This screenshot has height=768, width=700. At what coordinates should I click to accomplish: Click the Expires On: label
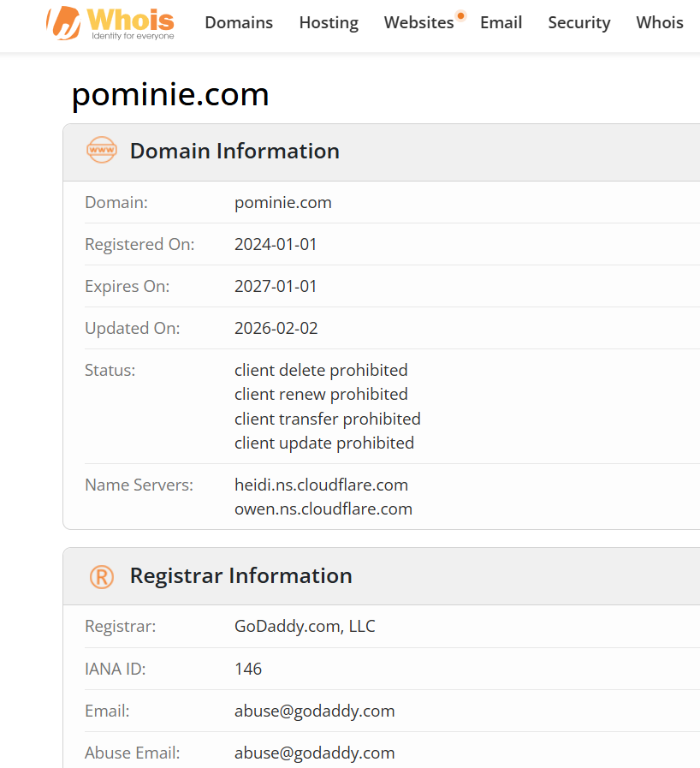pos(128,287)
